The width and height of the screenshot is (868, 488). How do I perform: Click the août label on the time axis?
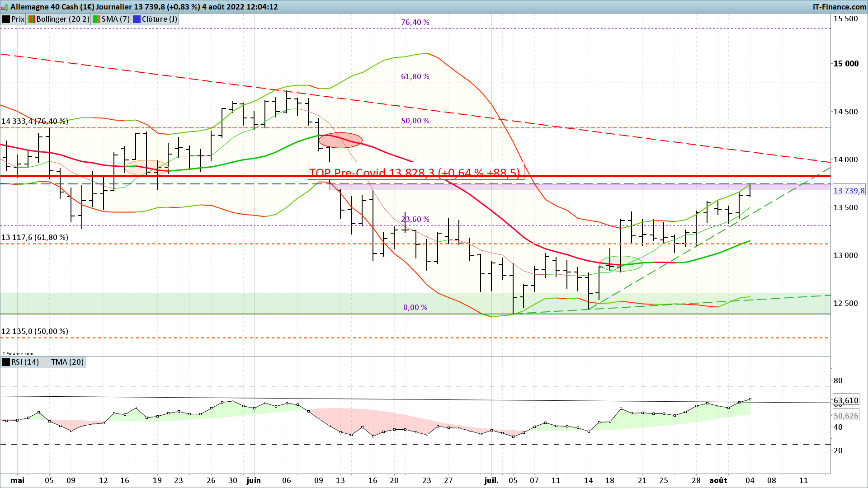pyautogui.click(x=718, y=480)
